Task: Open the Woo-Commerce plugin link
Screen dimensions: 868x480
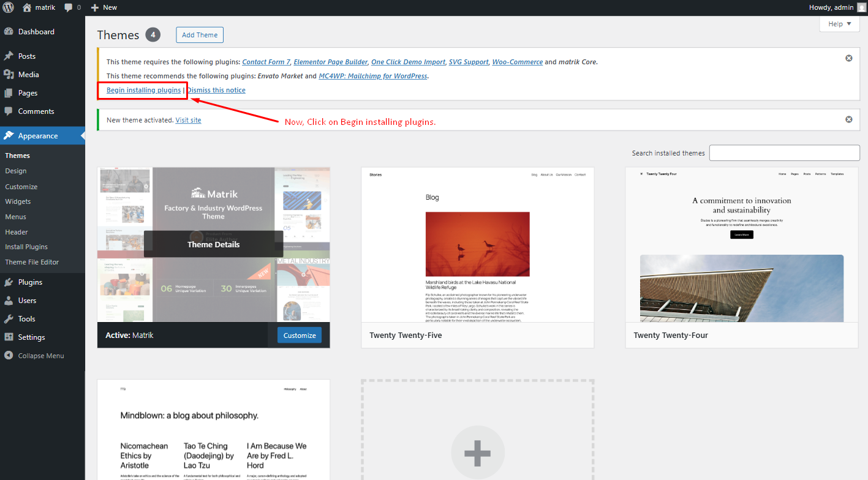Action: pyautogui.click(x=518, y=62)
